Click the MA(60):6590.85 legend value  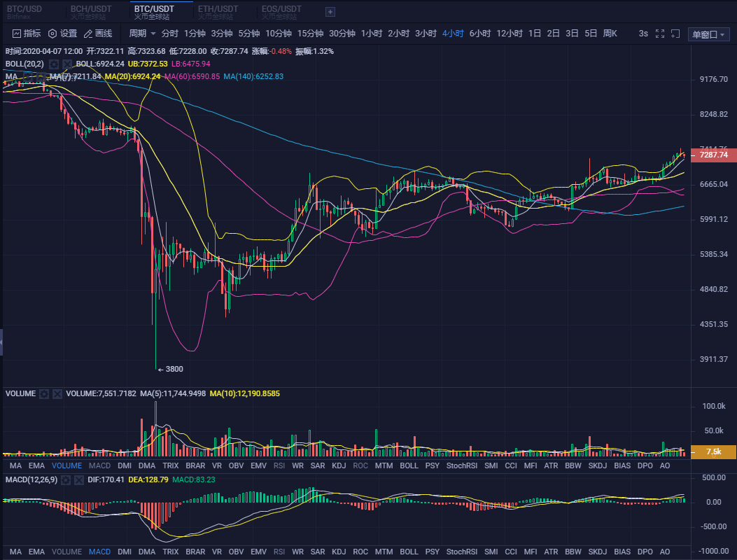192,76
